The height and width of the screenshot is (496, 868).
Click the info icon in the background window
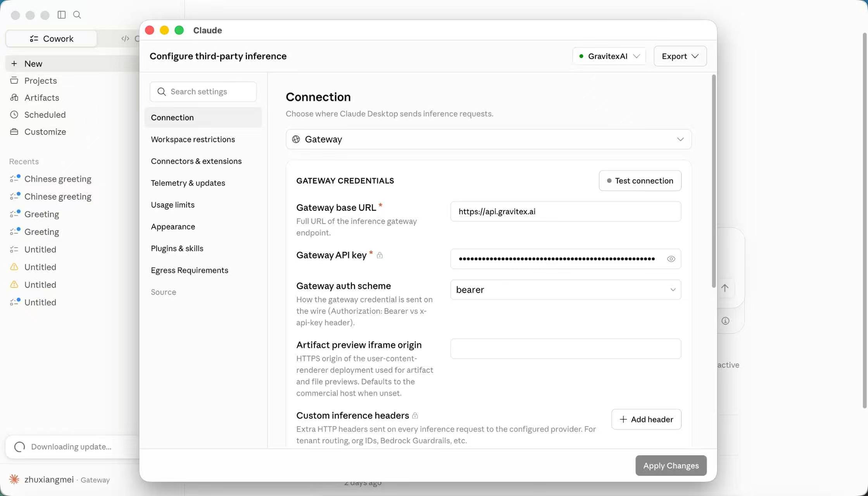[x=725, y=321]
